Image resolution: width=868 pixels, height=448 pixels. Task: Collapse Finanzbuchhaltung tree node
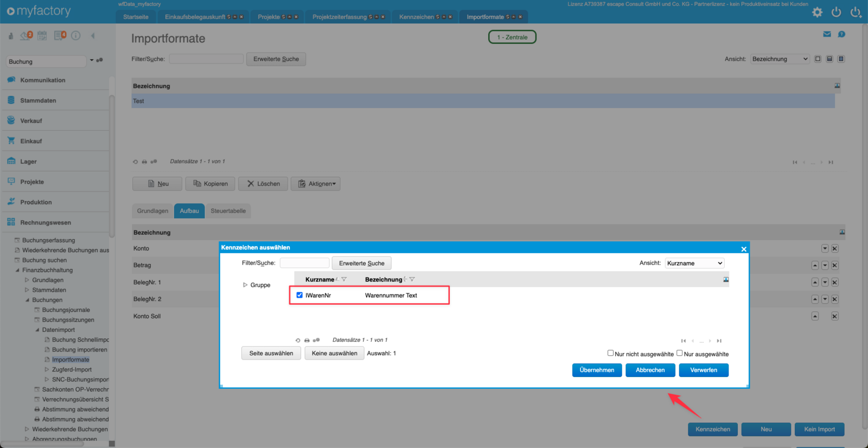[17, 270]
